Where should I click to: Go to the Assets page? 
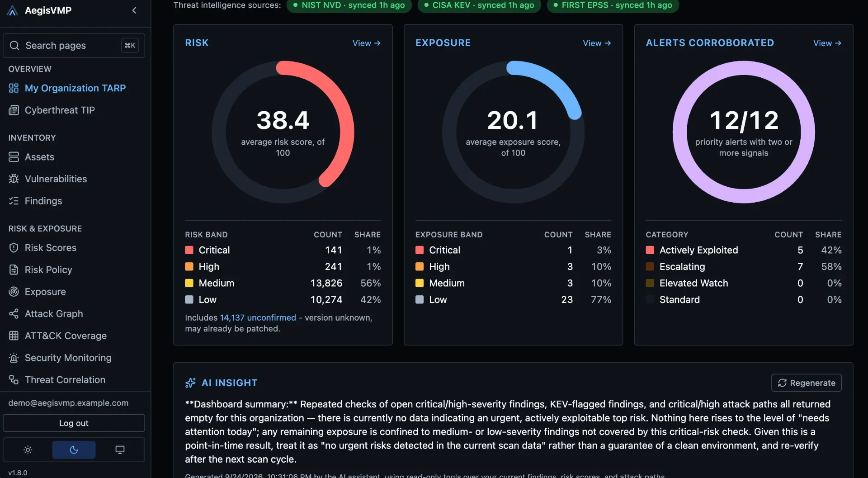point(39,157)
